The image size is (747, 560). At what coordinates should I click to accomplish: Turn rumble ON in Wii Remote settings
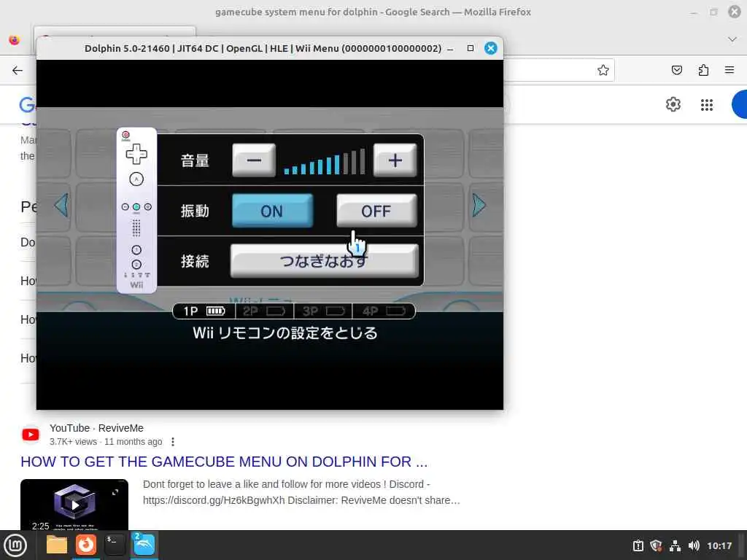pyautogui.click(x=272, y=211)
